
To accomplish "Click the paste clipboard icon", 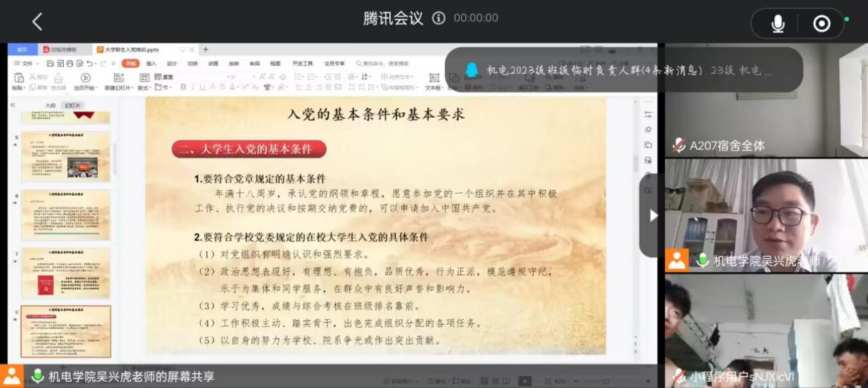I will point(18,78).
